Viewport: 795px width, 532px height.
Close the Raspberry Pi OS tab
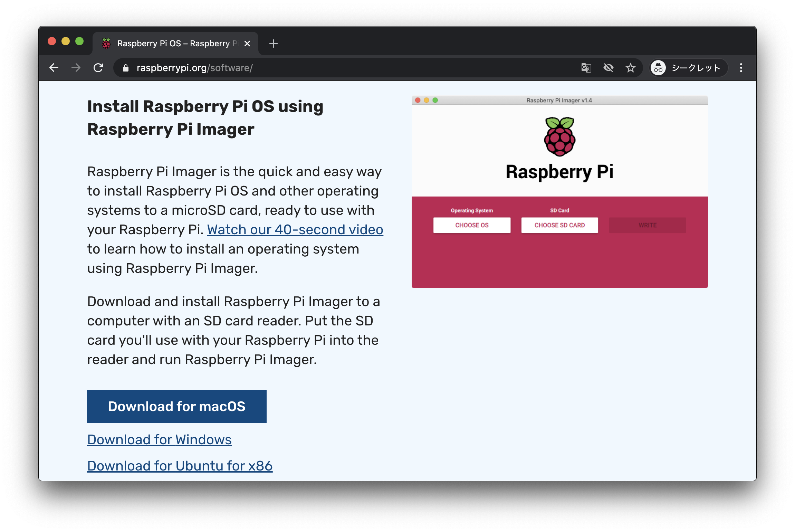tap(247, 44)
